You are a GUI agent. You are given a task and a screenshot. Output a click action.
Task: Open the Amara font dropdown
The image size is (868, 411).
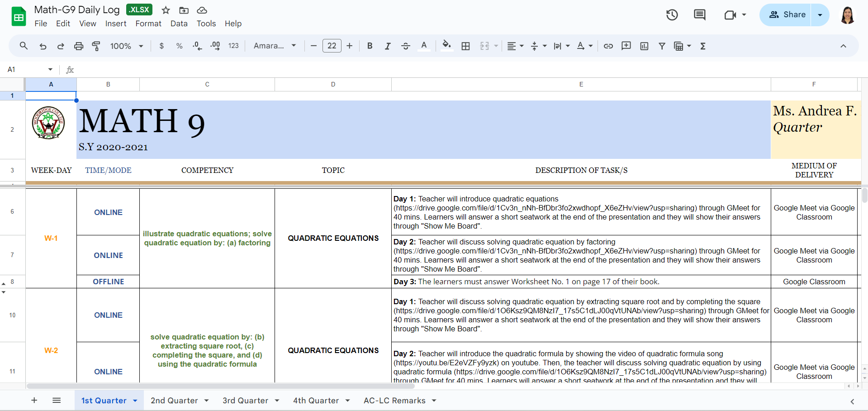coord(275,46)
